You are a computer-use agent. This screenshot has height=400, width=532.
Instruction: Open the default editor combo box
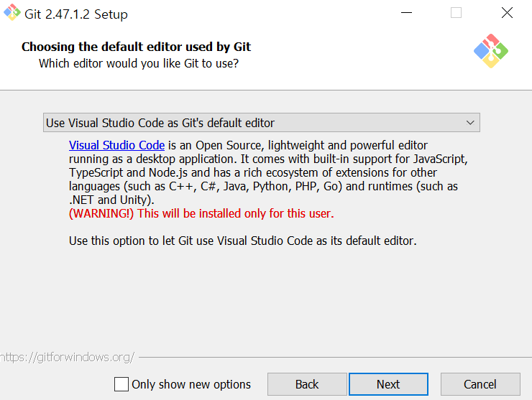(261, 123)
